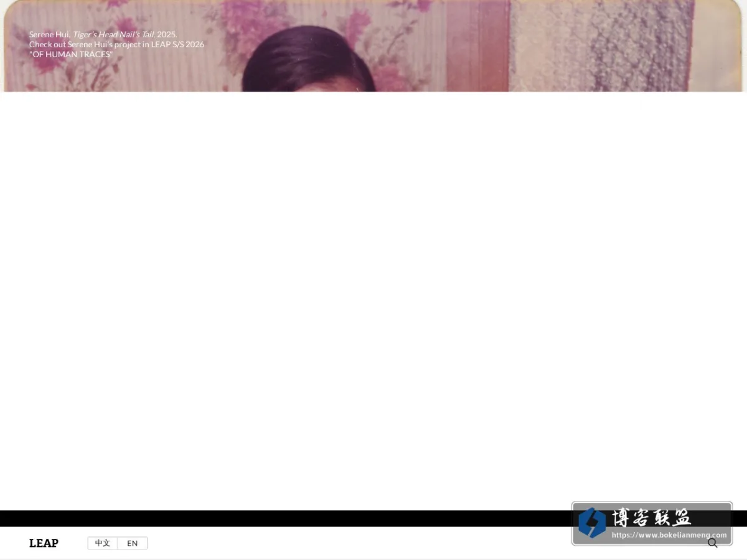Open the search magnifier icon

coord(713,543)
